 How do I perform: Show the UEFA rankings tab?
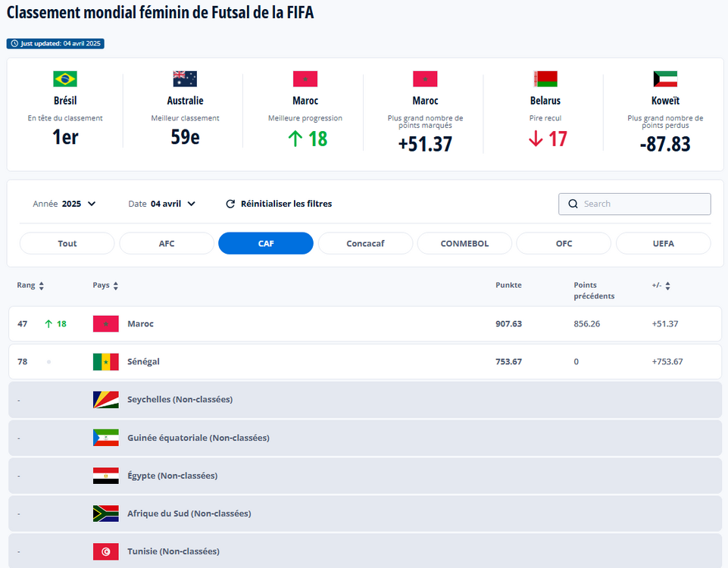pos(664,243)
